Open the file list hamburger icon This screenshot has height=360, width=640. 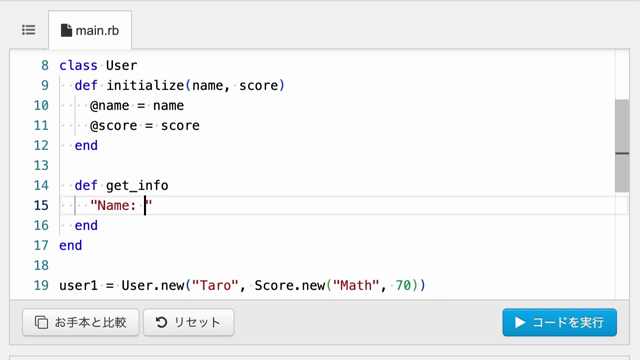(x=29, y=30)
